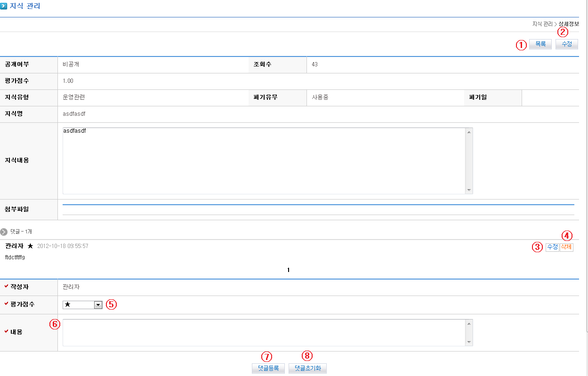Focus the 내용 comment text area
Screen dimensions: 588x376
coord(264,332)
